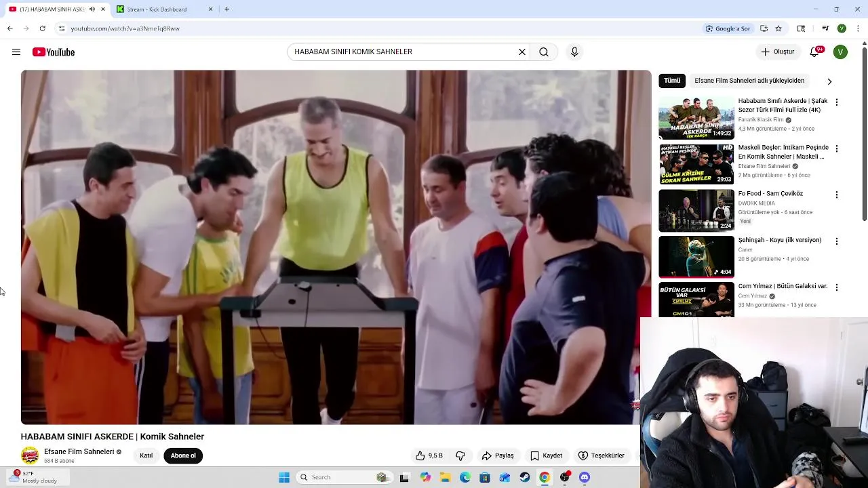Save video with Kaydet button

pos(546,455)
